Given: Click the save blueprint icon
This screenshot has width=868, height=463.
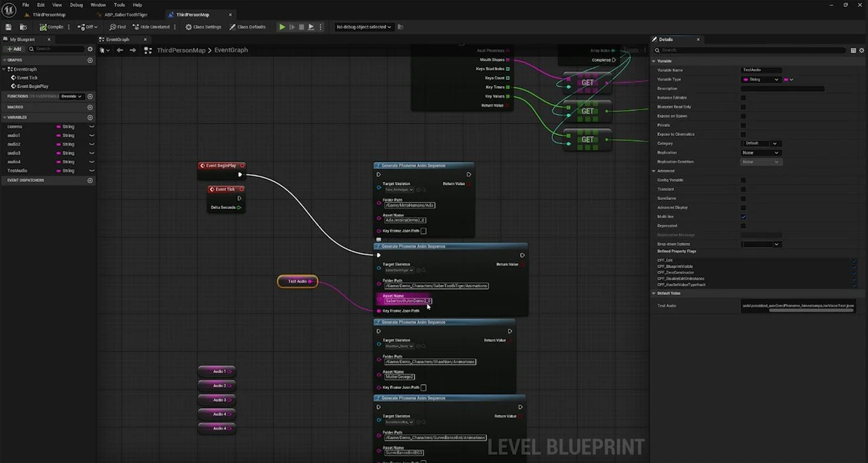Looking at the screenshot, I should 9,27.
